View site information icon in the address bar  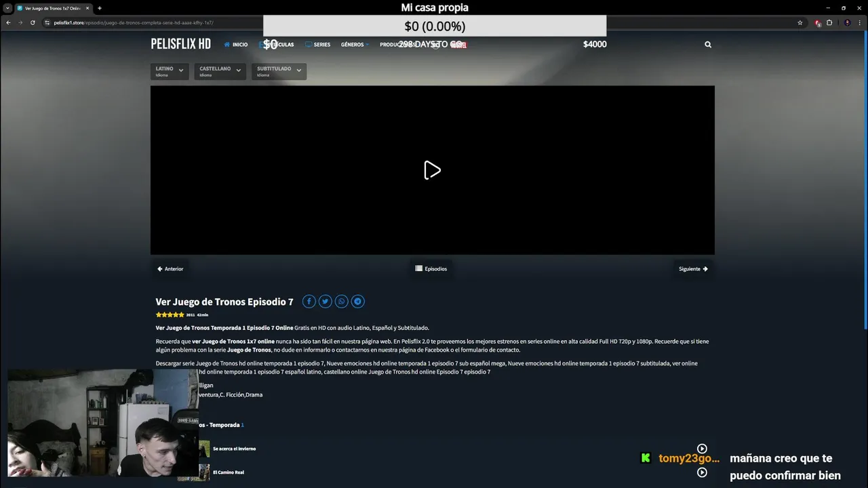(x=47, y=22)
